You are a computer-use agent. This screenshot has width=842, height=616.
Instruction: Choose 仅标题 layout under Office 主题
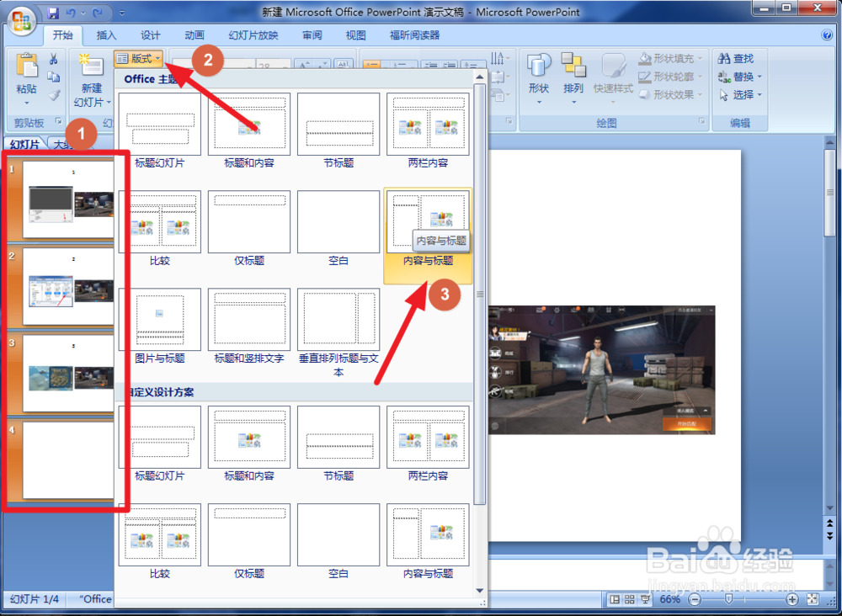pyautogui.click(x=249, y=228)
